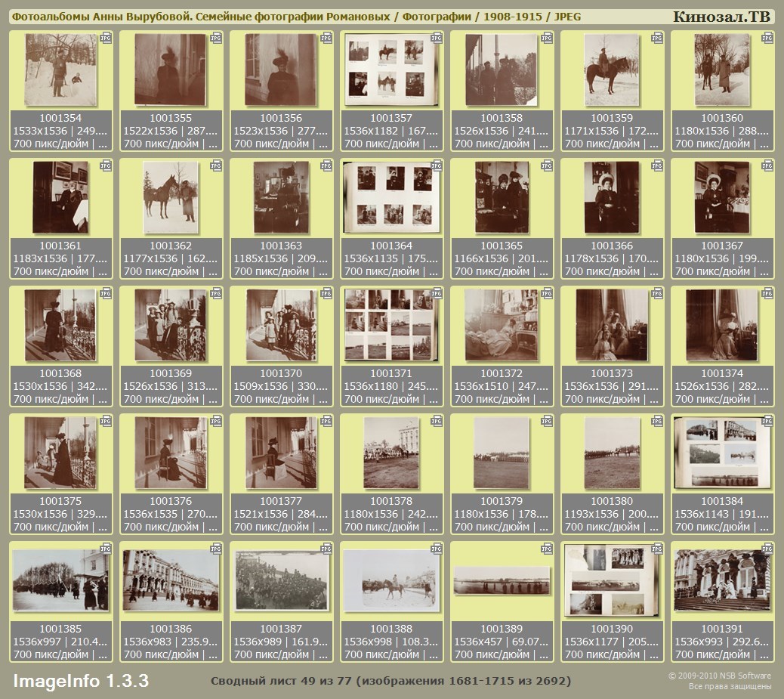784x699 pixels.
Task: Open the horse and rider thumbnail 1001359
Action: click(612, 70)
